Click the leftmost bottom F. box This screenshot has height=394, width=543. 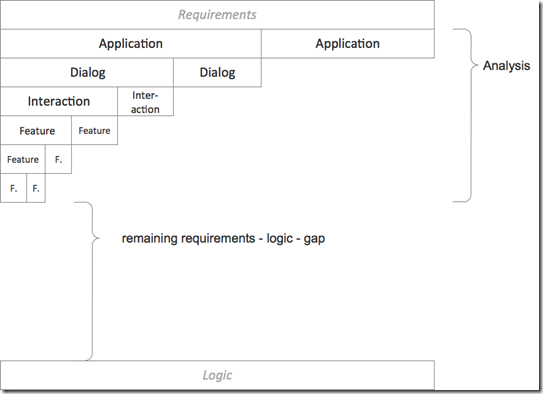coord(14,188)
